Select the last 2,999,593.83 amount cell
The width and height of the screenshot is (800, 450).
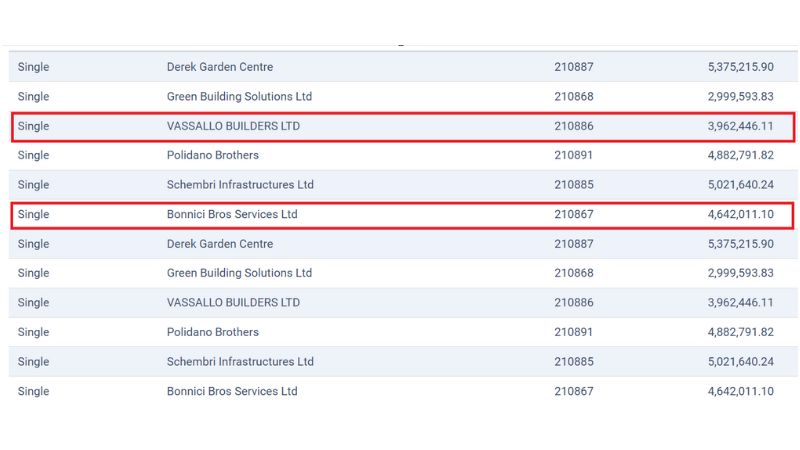click(x=739, y=273)
